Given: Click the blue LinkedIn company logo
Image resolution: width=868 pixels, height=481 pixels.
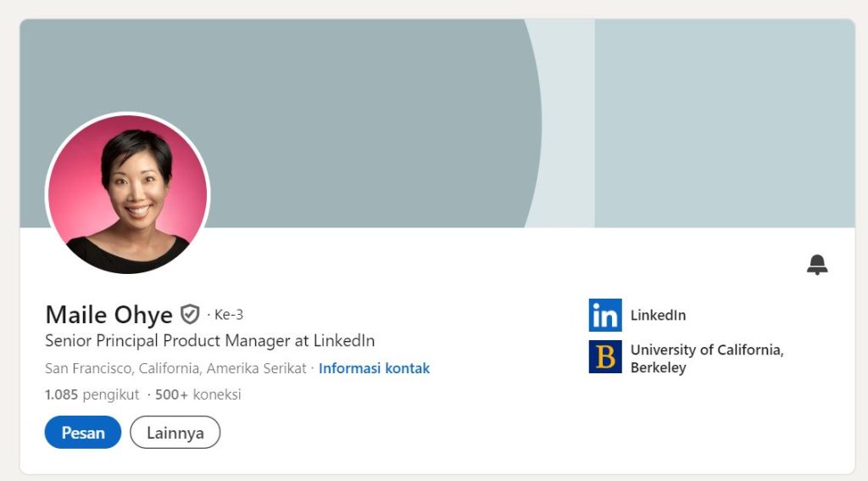Looking at the screenshot, I should pyautogui.click(x=605, y=316).
